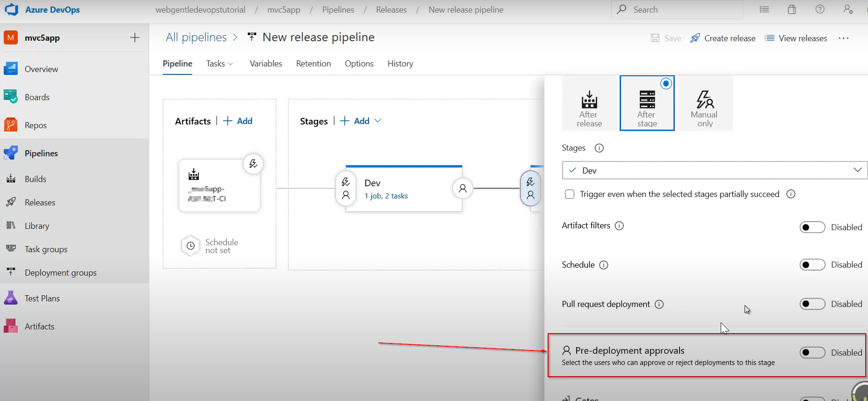Select the Manual only trigger option
This screenshot has height=401, width=868.
(705, 103)
